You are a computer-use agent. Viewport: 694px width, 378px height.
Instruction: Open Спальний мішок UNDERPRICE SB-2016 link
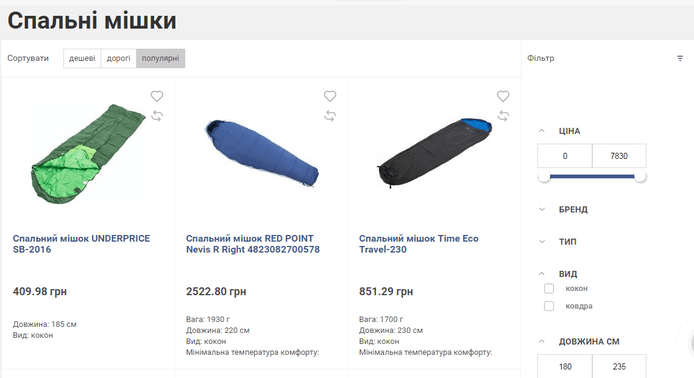pyautogui.click(x=81, y=244)
